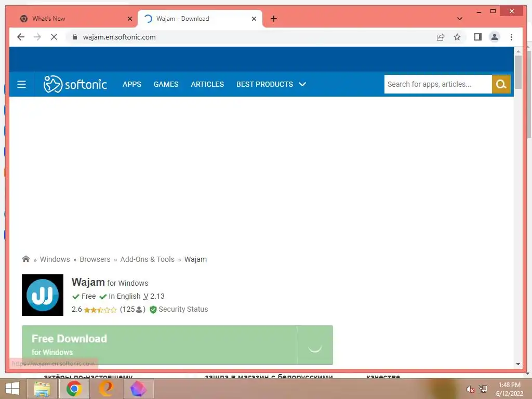Open a new tab with plus button

(274, 19)
